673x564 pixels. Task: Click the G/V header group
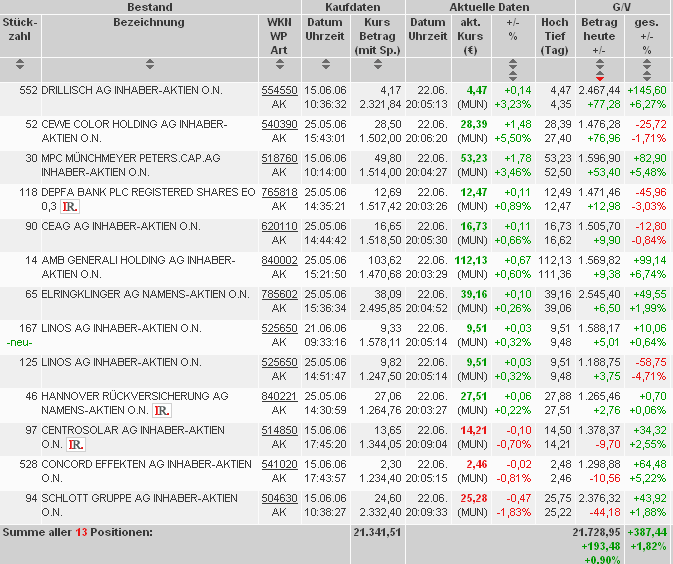tap(622, 7)
